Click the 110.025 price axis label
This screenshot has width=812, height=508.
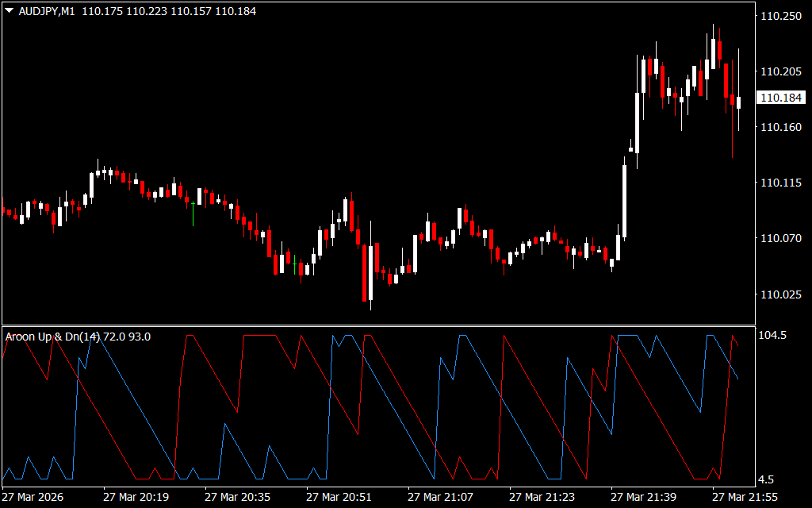(779, 294)
